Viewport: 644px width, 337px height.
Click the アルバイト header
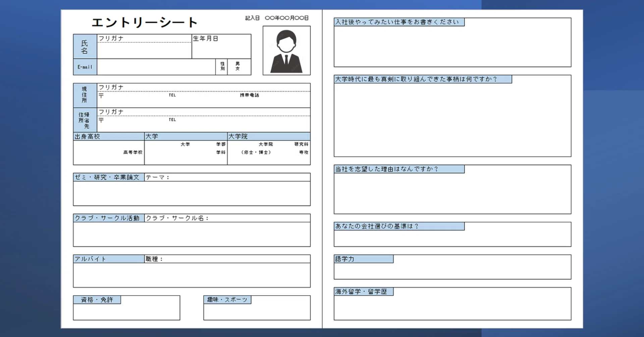(109, 259)
